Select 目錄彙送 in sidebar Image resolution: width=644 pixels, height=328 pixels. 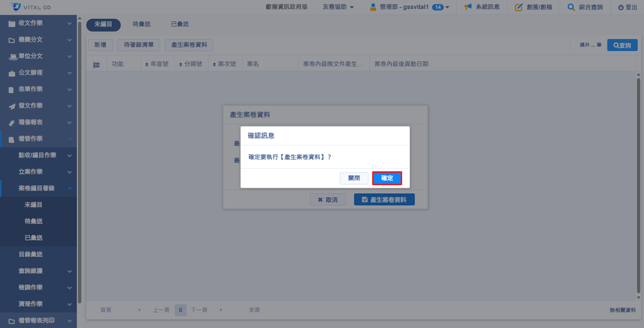pyautogui.click(x=31, y=254)
